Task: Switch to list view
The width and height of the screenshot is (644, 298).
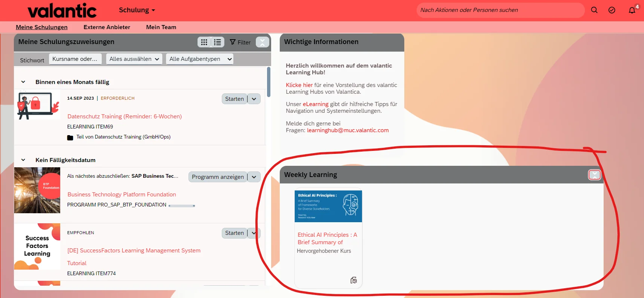Action: pos(218,42)
